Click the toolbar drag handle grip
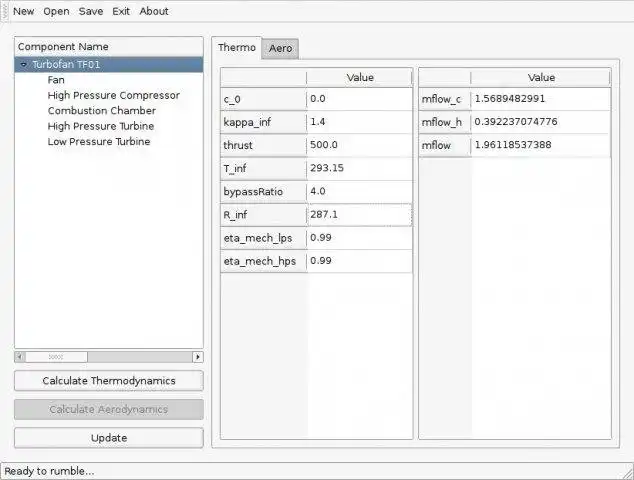 coord(5,11)
